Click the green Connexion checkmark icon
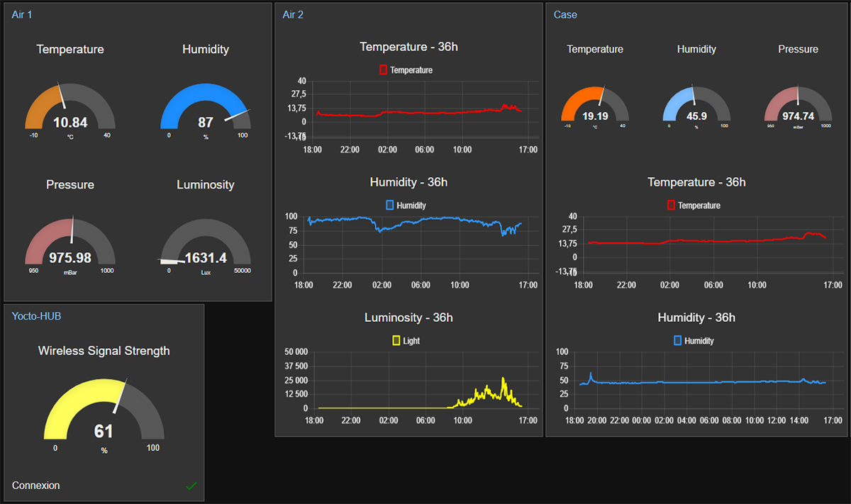This screenshot has width=851, height=504. (x=191, y=486)
